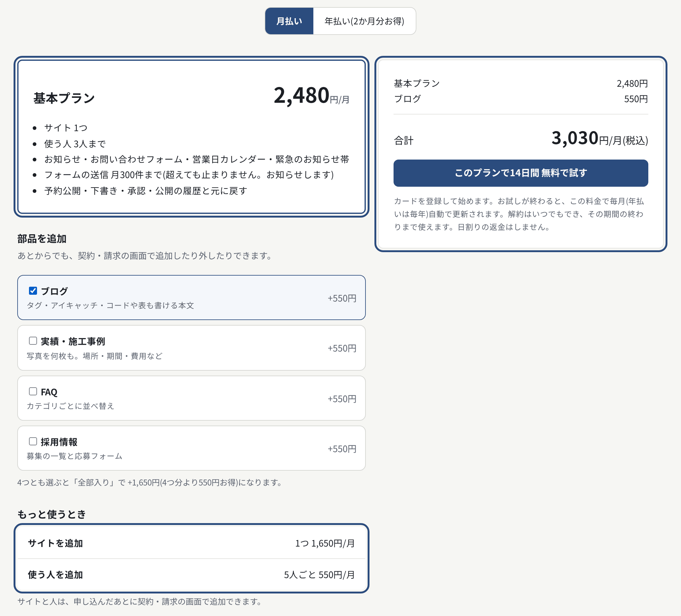
Task: Switch to 年払い(2か月分お得) billing
Action: (x=364, y=21)
